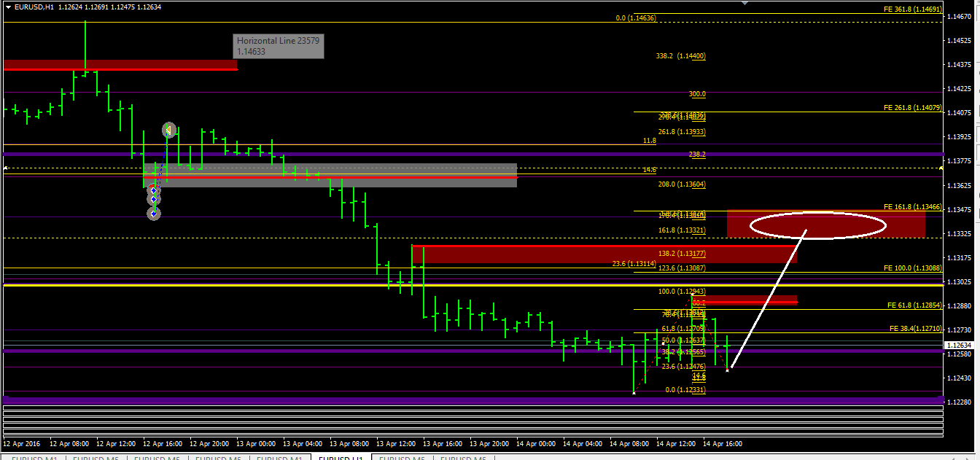
Task: Open the chart menu triangle beside EURUSD,H1
Action: 7,7
